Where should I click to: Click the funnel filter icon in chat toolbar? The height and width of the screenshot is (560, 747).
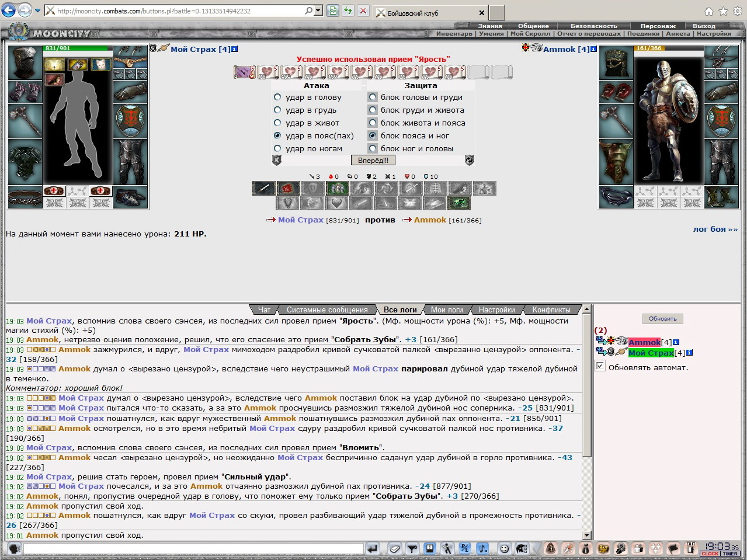pyautogui.click(x=412, y=548)
